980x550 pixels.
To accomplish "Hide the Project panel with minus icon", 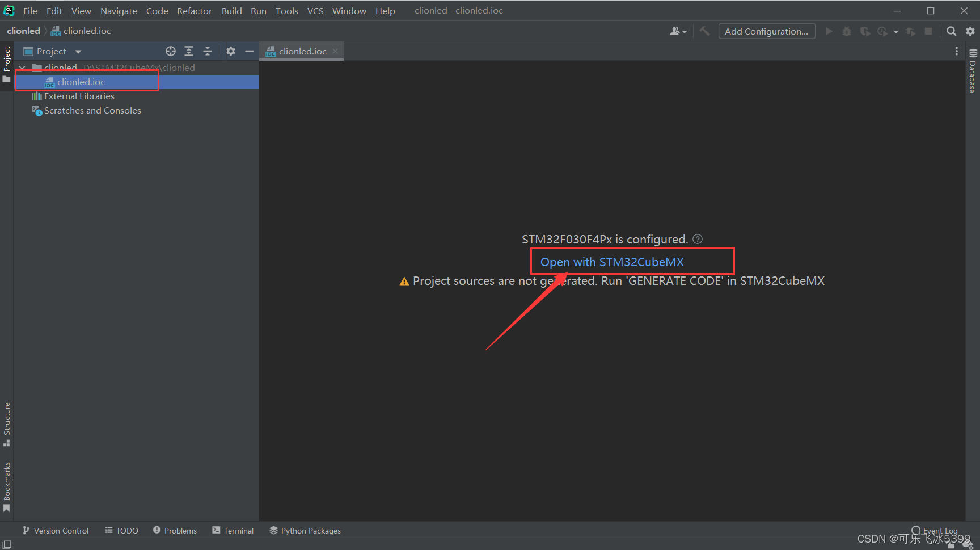I will [x=249, y=51].
